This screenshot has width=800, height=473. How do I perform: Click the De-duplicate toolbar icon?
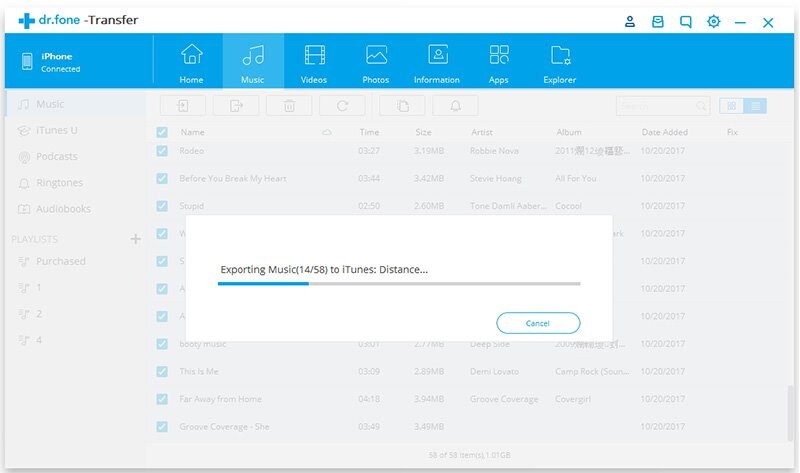[x=403, y=106]
